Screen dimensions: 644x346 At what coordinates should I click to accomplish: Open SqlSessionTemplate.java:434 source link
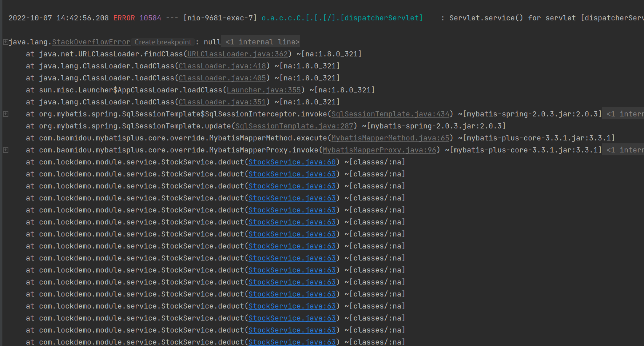point(390,114)
